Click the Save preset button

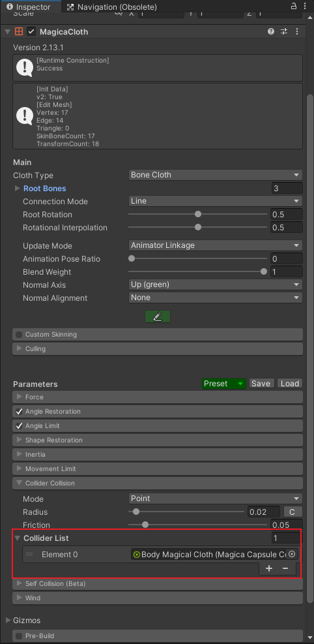[261, 384]
